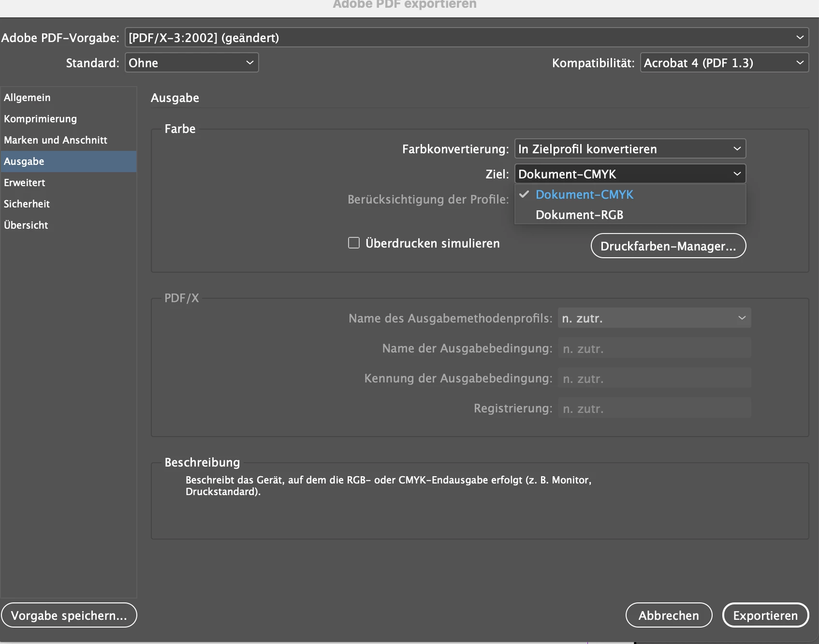
Task: Select Dokument-RGB in the Ziel list
Action: click(630, 215)
